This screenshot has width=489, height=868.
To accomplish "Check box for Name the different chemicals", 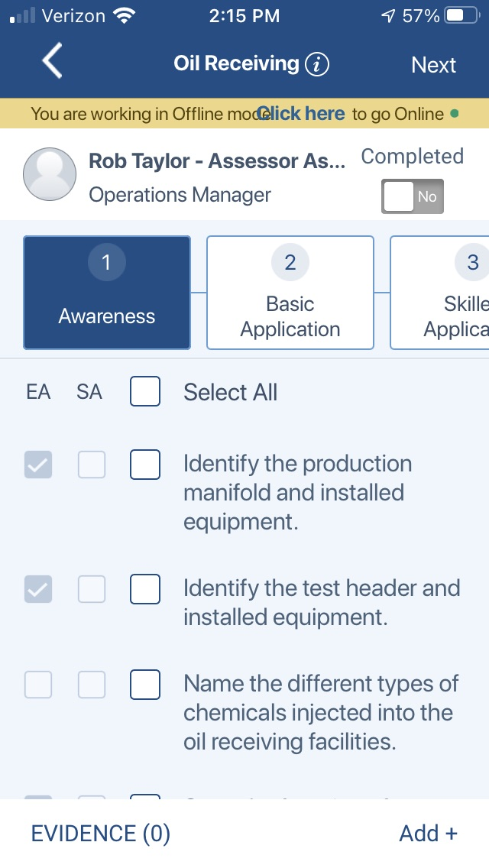I will 145,684.
